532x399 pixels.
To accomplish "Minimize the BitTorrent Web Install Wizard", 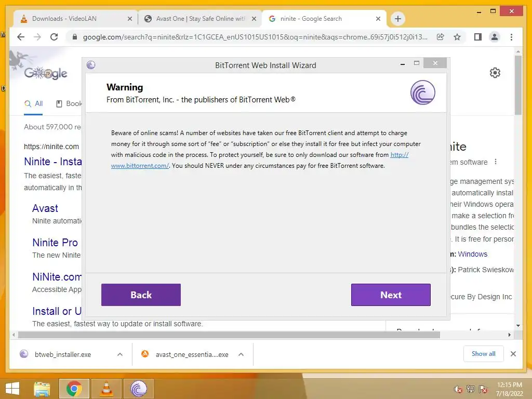I will (403, 63).
